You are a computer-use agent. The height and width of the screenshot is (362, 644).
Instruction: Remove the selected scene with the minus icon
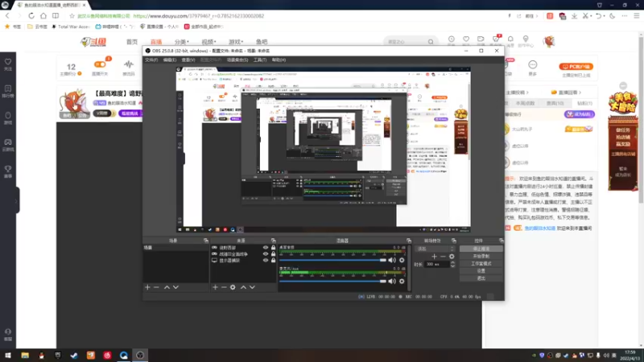coord(156,287)
